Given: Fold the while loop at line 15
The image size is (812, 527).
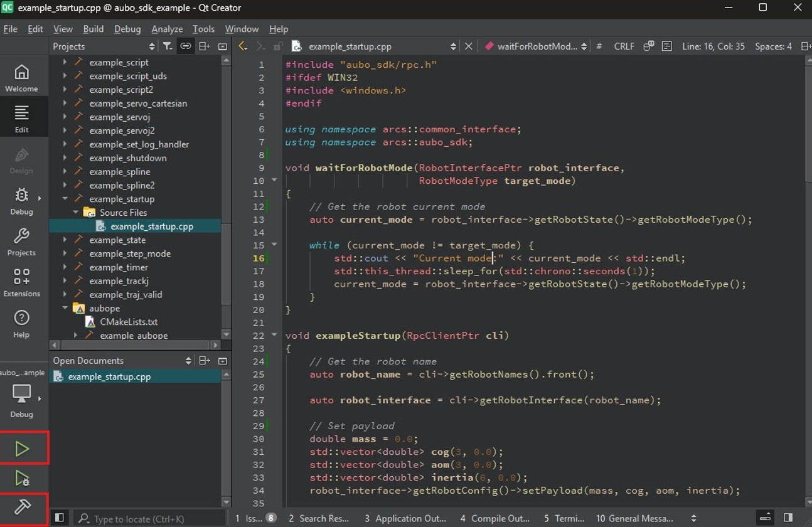Looking at the screenshot, I should click(x=274, y=245).
